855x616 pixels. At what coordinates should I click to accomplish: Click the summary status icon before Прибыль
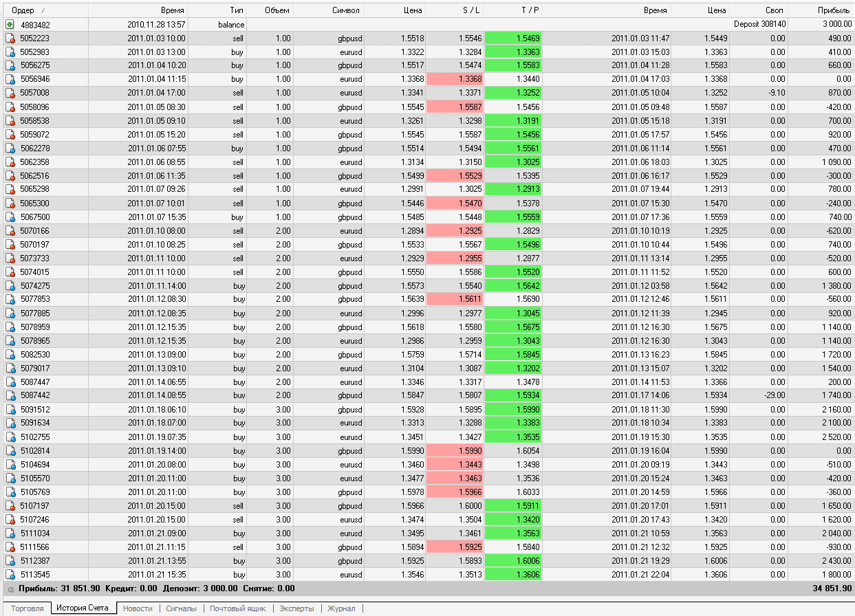(10, 588)
